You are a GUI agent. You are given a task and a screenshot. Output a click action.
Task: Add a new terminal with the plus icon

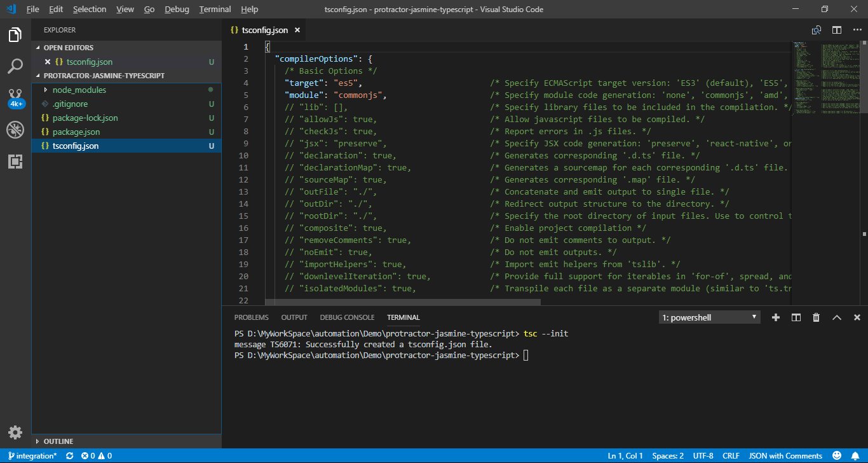point(776,317)
